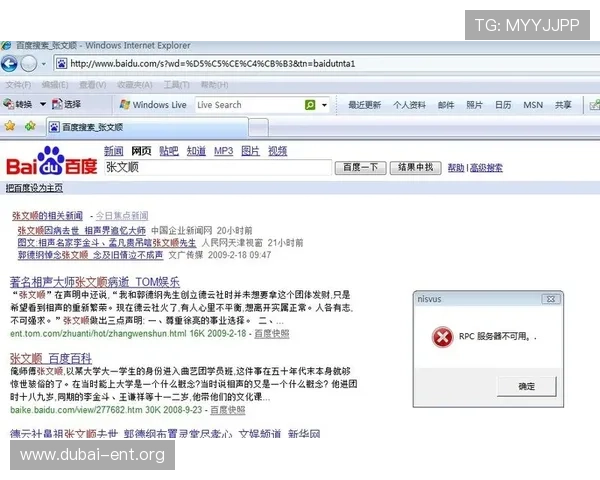600x480 pixels.
Task: Close the nisvus dialog with X button
Action: pos(551,299)
